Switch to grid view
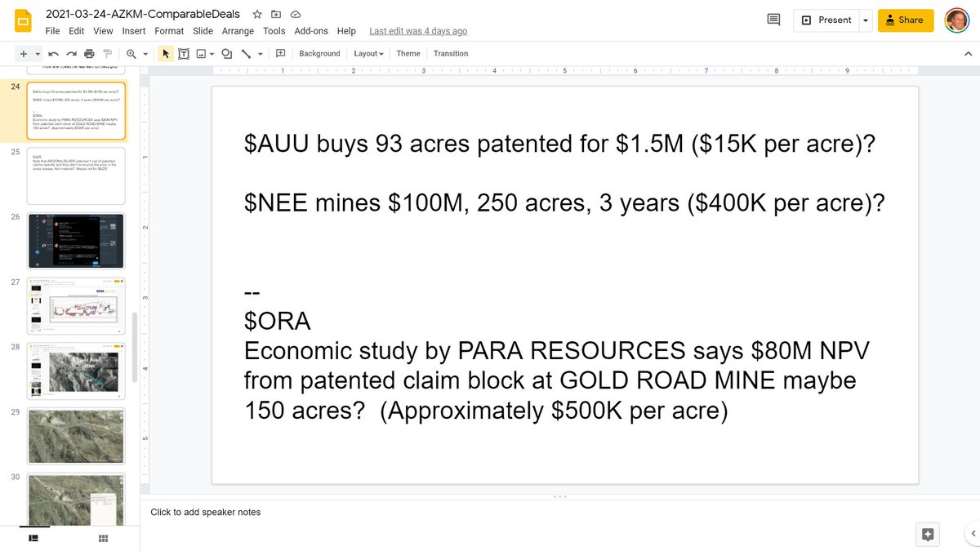 click(104, 538)
